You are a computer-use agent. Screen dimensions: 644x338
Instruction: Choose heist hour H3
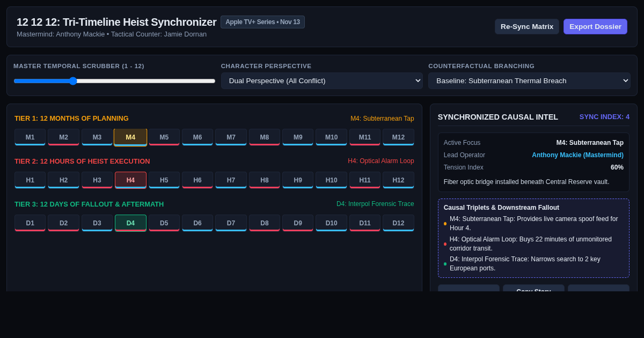coord(97,180)
